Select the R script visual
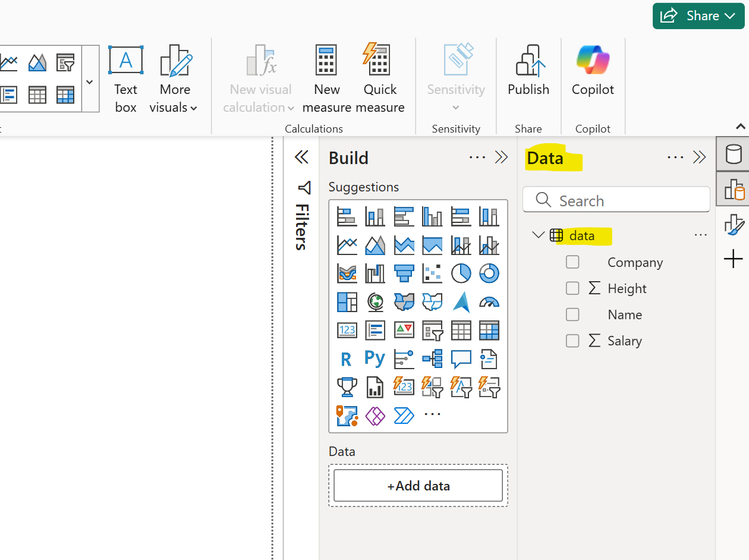Image resolution: width=749 pixels, height=560 pixels. 347,358
